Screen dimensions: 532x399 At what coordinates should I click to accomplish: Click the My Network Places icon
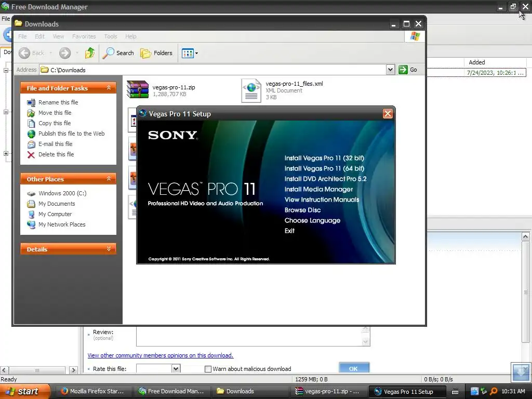tap(31, 224)
